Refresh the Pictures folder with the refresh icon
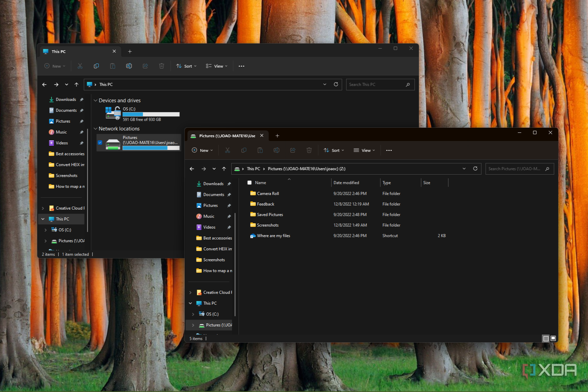588x392 pixels. 475,168
